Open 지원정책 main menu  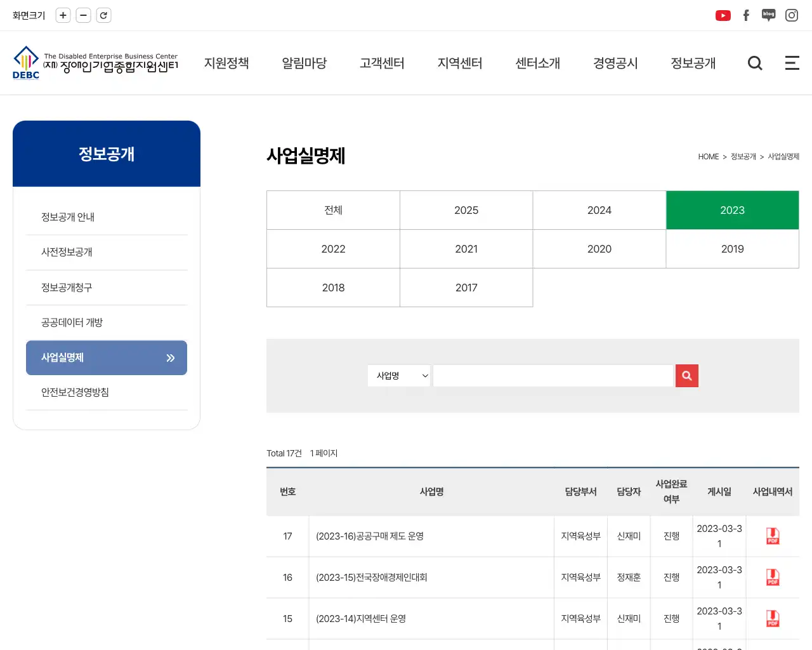[x=226, y=63]
